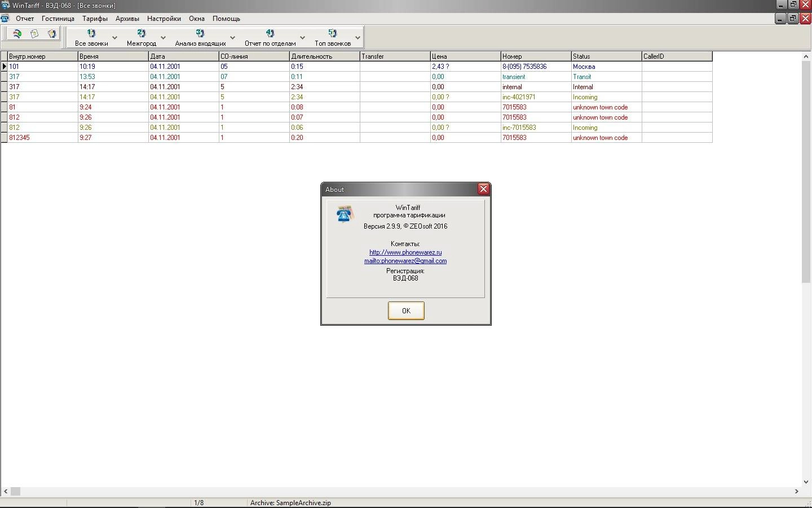This screenshot has height=508, width=812.
Task: Click the 'Номер' column header
Action: click(536, 56)
